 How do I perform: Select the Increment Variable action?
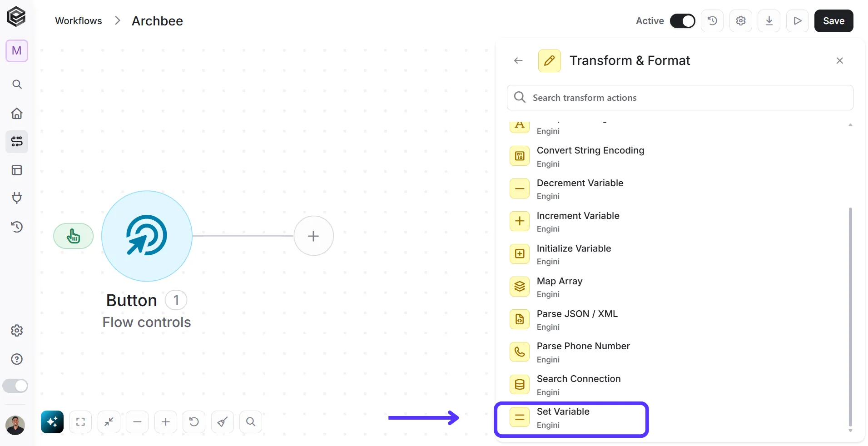(677, 222)
